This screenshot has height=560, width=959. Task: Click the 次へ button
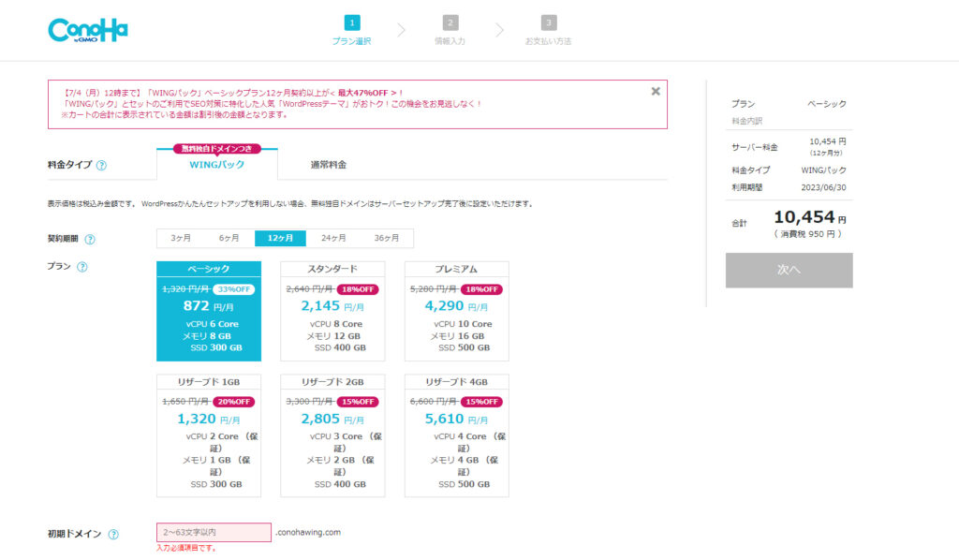point(789,271)
